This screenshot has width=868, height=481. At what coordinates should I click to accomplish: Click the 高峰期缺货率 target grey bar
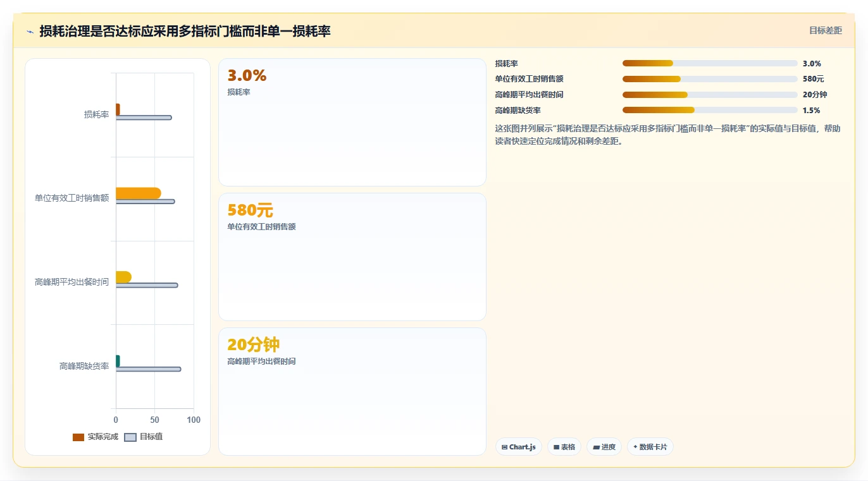pyautogui.click(x=148, y=369)
